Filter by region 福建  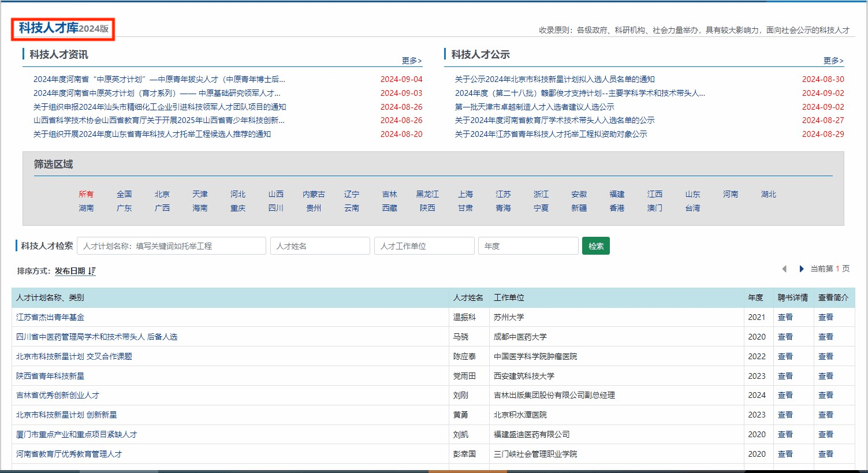617,194
